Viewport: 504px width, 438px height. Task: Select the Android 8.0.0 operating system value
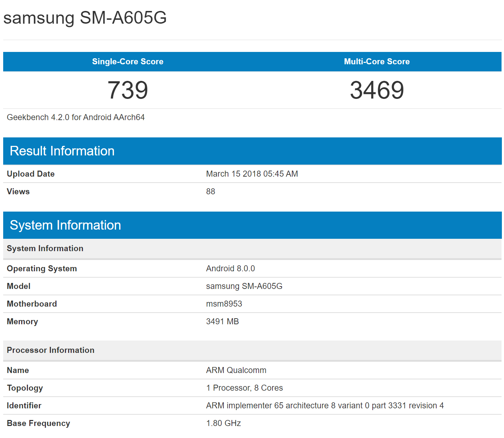230,268
